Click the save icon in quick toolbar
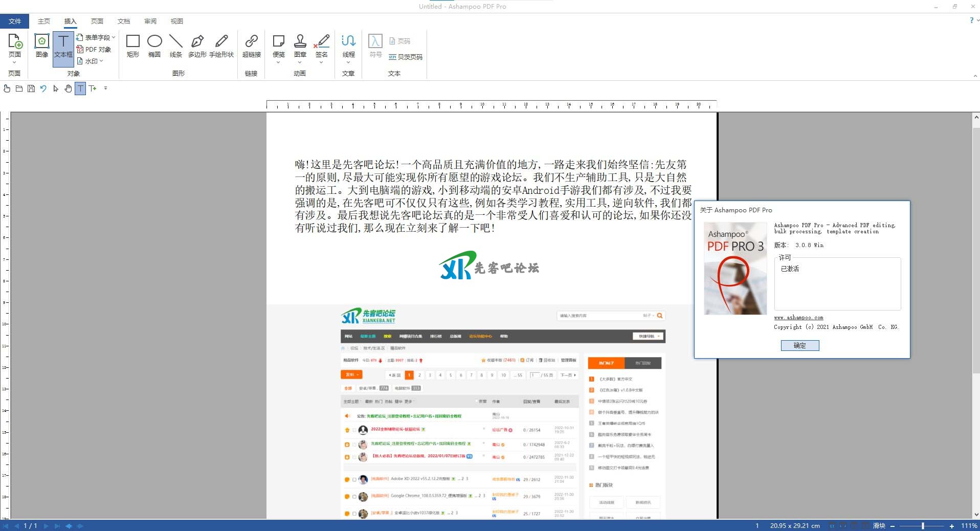The height and width of the screenshot is (531, 980). point(31,88)
